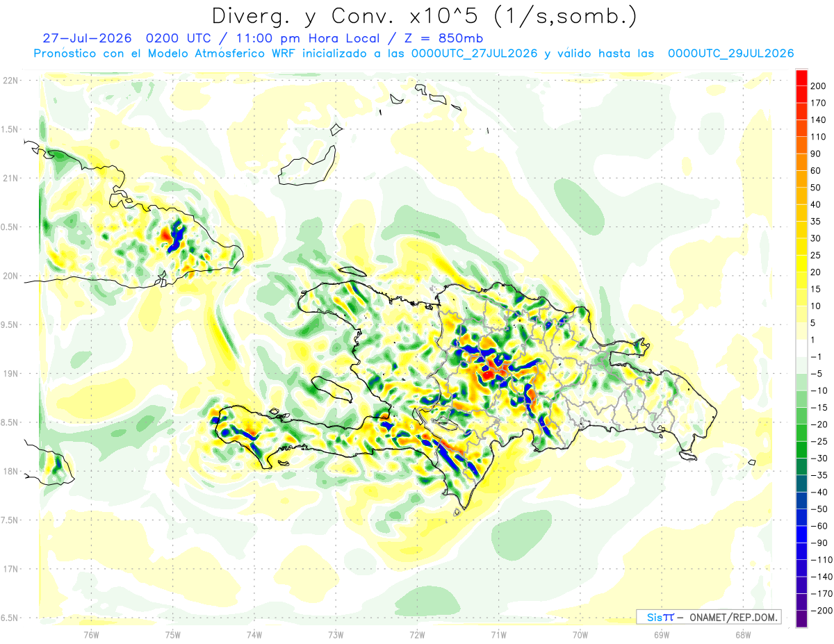Click the color bar value -200
Screen dimensions: 834x644
click(821, 611)
